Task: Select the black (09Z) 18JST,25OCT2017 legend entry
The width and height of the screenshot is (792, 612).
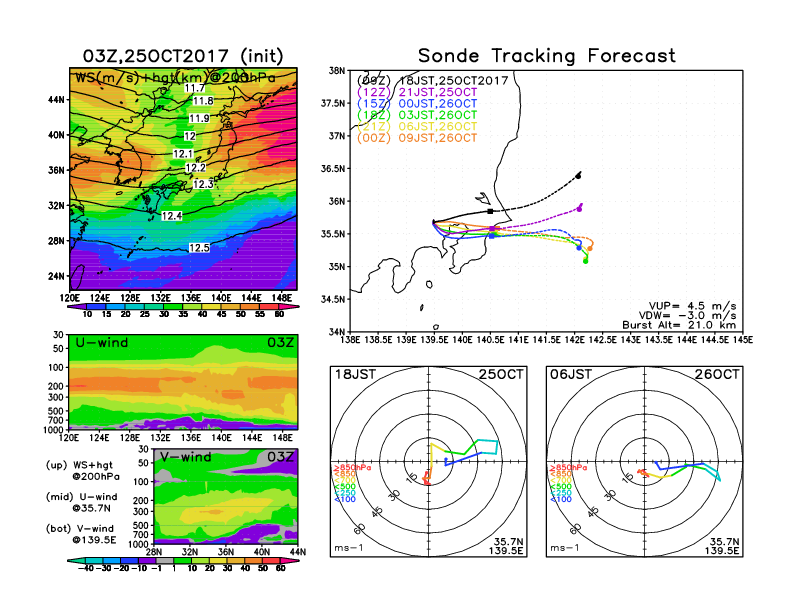Action: pos(432,81)
